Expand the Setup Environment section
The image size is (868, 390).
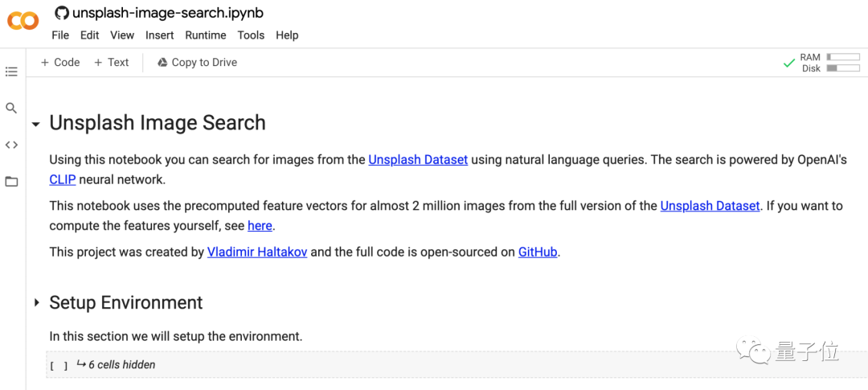tap(36, 303)
